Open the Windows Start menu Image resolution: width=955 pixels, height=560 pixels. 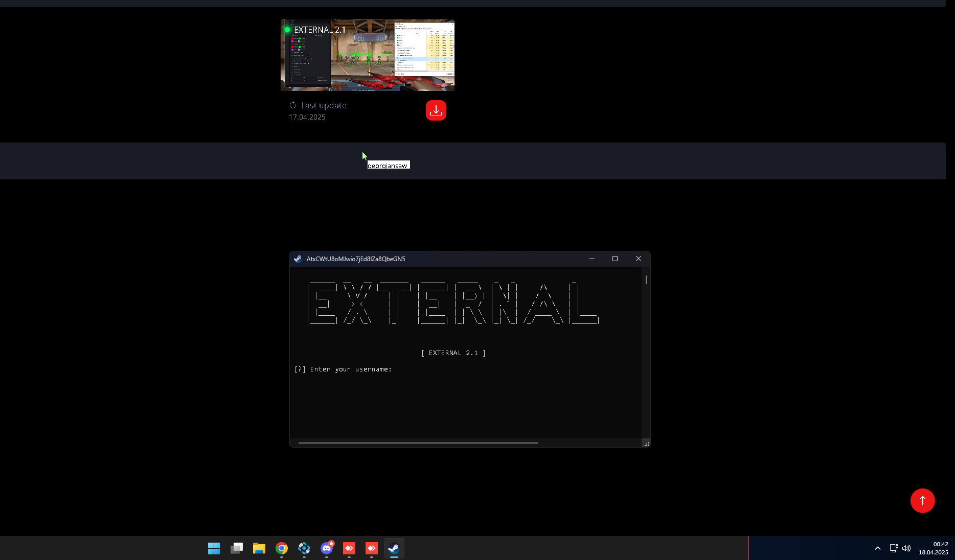pyautogui.click(x=214, y=548)
